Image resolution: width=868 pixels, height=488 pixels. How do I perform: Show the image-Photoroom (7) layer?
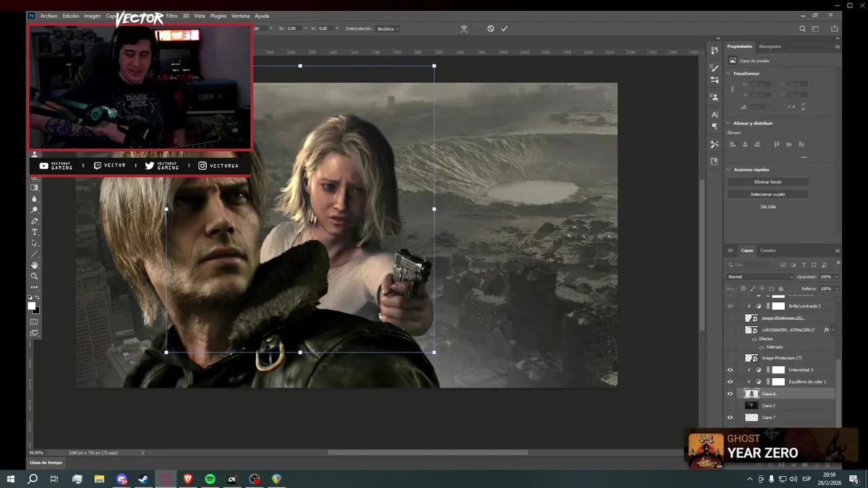point(730,358)
